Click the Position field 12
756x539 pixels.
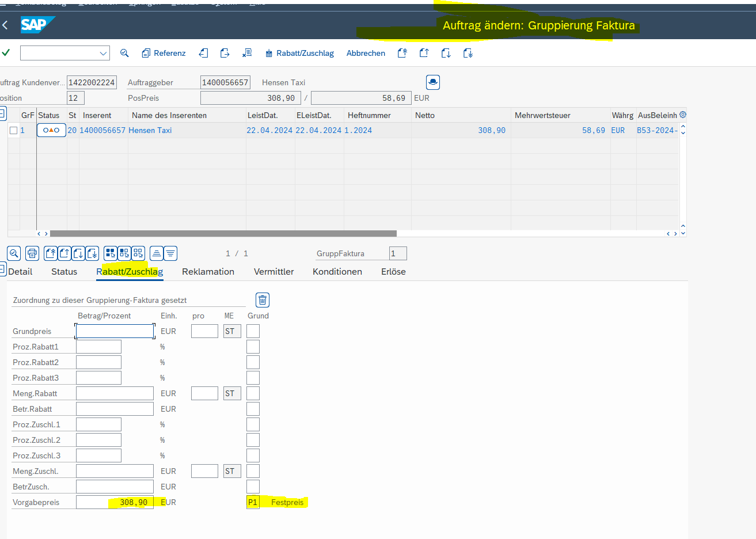point(75,98)
